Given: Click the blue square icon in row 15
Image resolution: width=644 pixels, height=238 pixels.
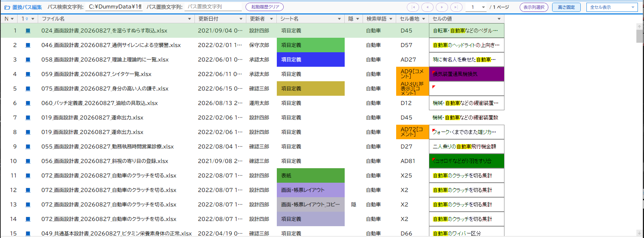Looking at the screenshot, I should click(x=28, y=233).
